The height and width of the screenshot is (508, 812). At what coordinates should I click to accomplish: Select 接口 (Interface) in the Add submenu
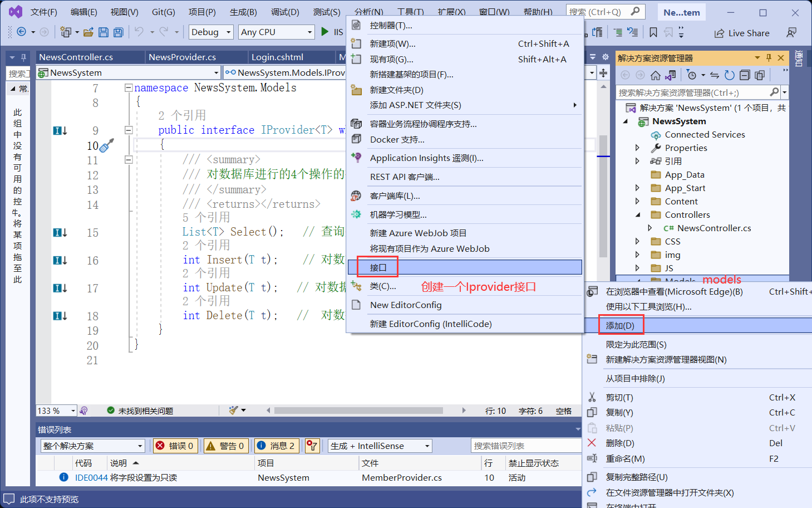pos(465,267)
